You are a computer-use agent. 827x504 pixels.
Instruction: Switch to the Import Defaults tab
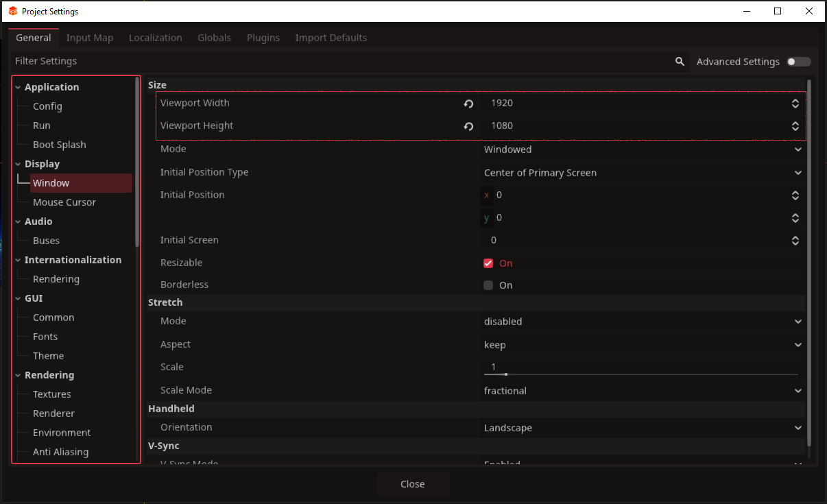click(x=331, y=38)
